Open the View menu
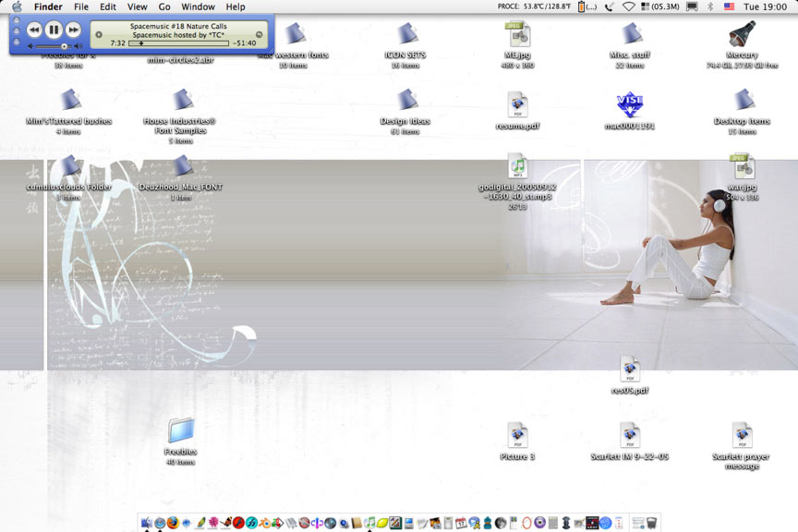798x532 pixels. [x=137, y=6]
